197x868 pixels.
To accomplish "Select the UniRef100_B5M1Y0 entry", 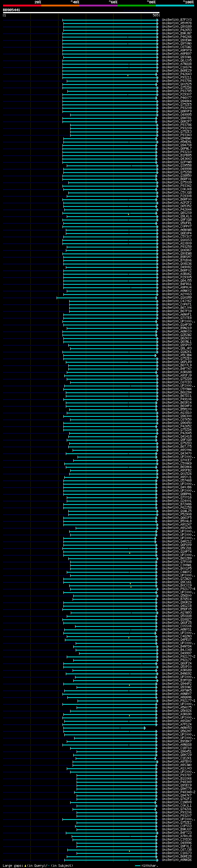I will (x=177, y=410).
